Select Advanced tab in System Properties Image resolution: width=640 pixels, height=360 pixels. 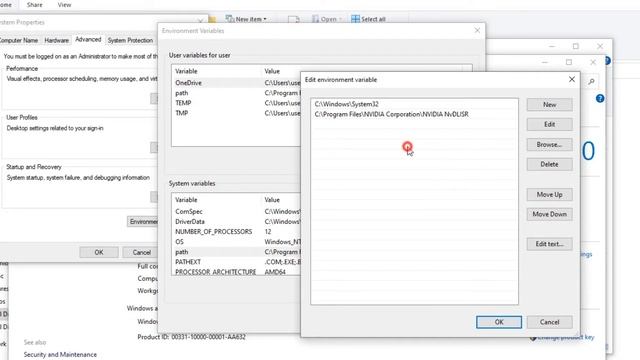pyautogui.click(x=88, y=40)
